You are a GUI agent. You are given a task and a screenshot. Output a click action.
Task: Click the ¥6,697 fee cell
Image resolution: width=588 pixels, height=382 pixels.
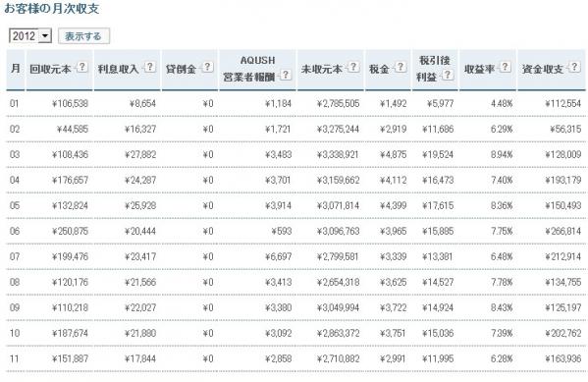pyautogui.click(x=278, y=256)
